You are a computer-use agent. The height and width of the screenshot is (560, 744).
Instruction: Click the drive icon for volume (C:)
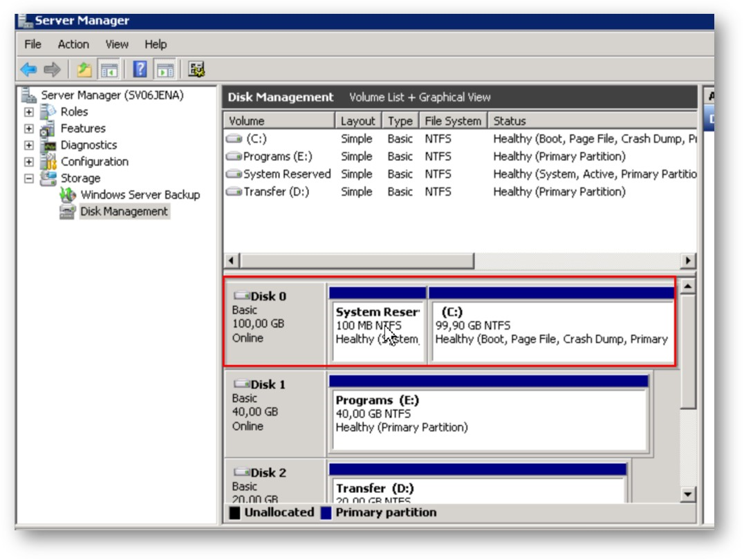[234, 138]
